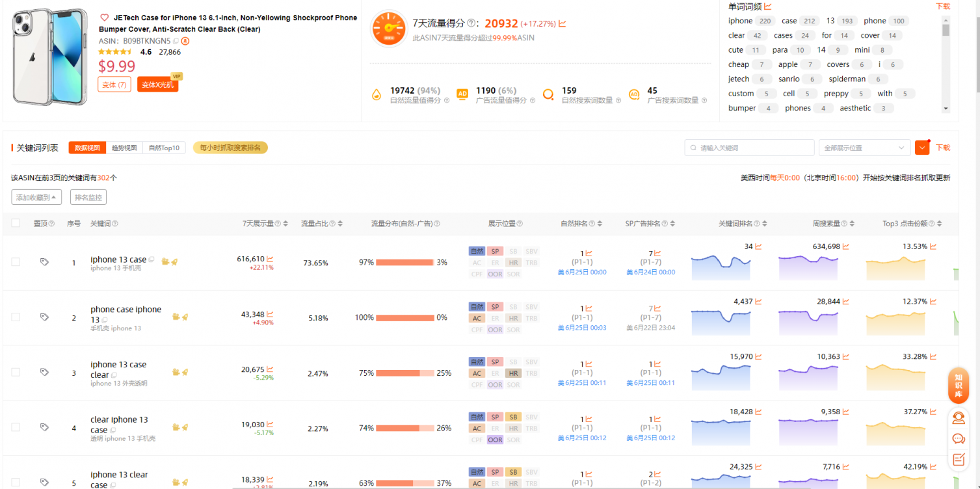980x489 pixels.
Task: Copy the ASIN with the copy icon
Action: pyautogui.click(x=176, y=41)
